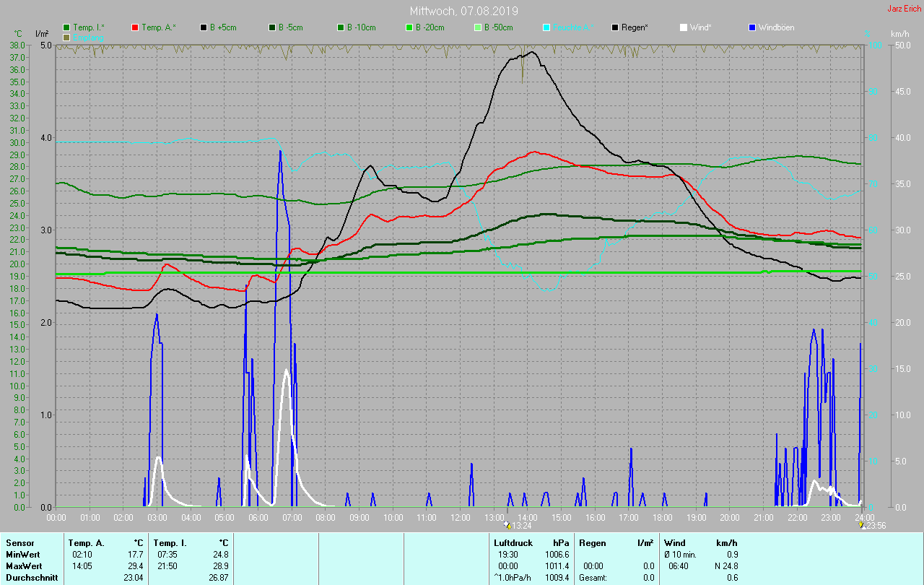Select the B -10cm legend marker
The image size is (924, 585).
point(340,27)
